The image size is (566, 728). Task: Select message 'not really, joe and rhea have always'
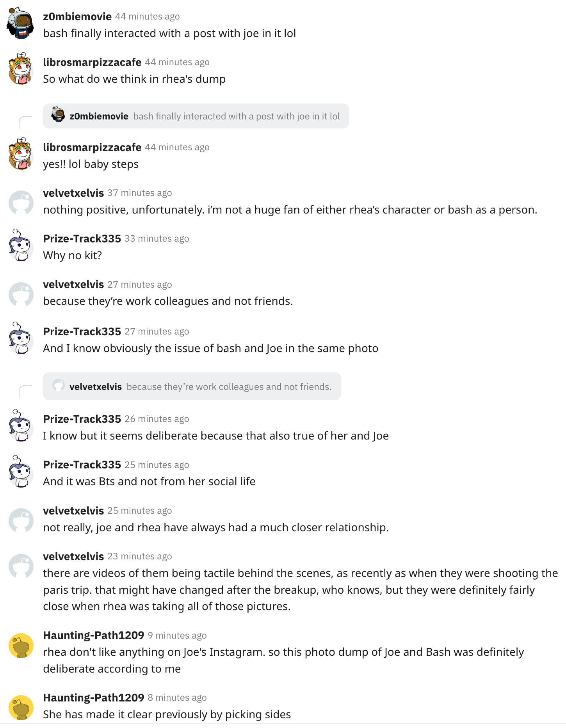(216, 527)
